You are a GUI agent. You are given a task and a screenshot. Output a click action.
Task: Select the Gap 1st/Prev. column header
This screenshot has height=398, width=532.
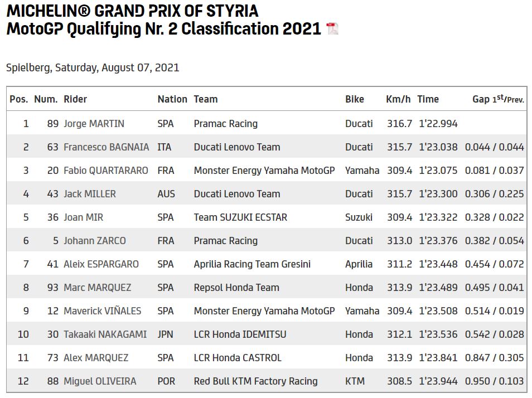point(498,99)
